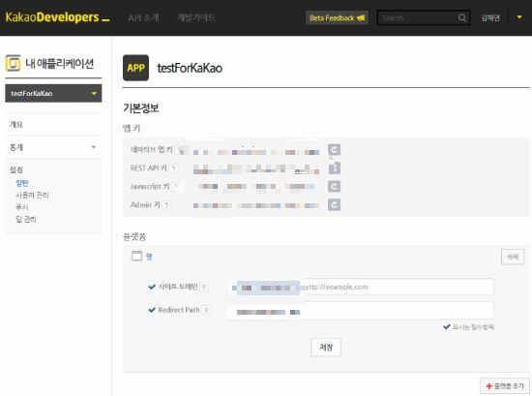Regenerate the Admin 키

coord(335,205)
